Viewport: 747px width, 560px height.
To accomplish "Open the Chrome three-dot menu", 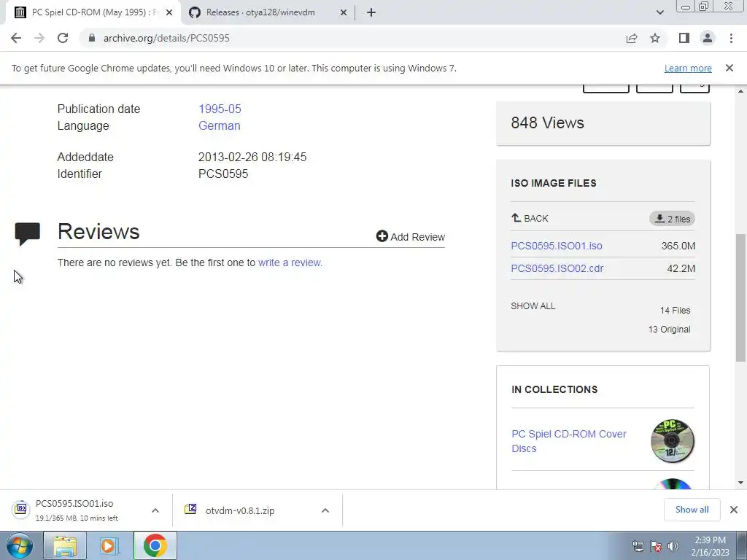I will [x=731, y=38].
